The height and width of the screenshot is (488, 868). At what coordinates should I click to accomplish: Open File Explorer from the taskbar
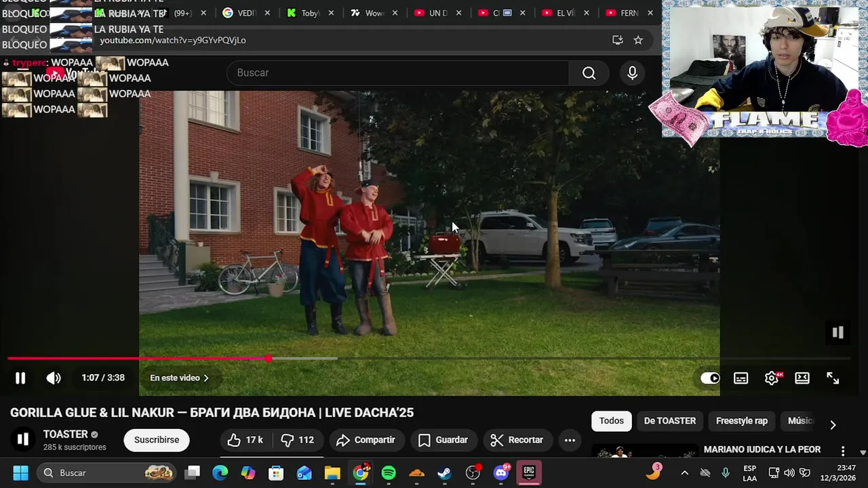click(x=332, y=472)
